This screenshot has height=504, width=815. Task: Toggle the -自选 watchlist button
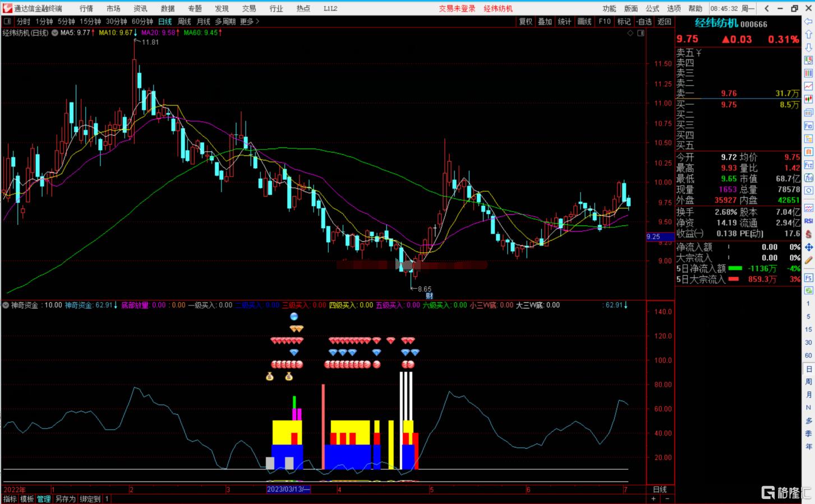[644, 21]
